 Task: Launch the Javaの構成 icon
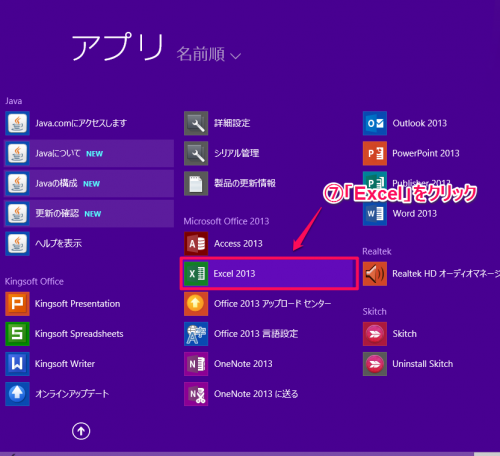point(17,183)
